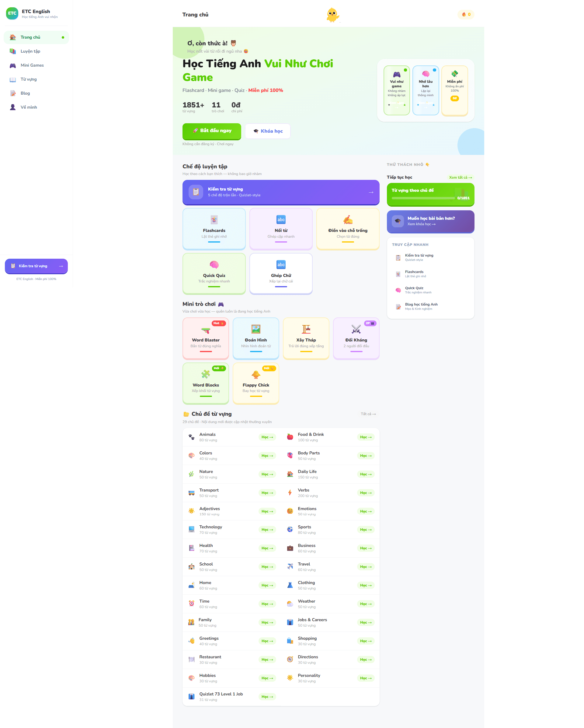This screenshot has width=584, height=728.
Task: Launch the Word Blaster mini game
Action: [x=205, y=338]
